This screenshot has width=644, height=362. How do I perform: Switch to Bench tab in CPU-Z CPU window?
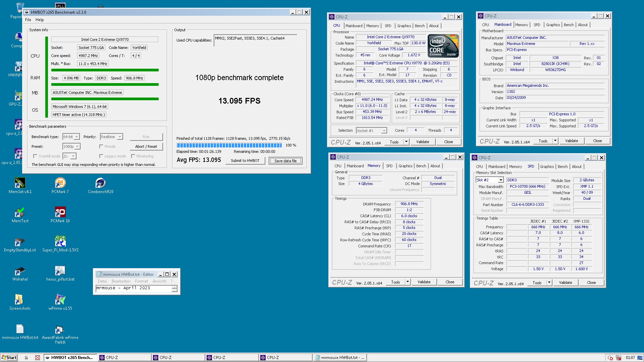coord(420,26)
